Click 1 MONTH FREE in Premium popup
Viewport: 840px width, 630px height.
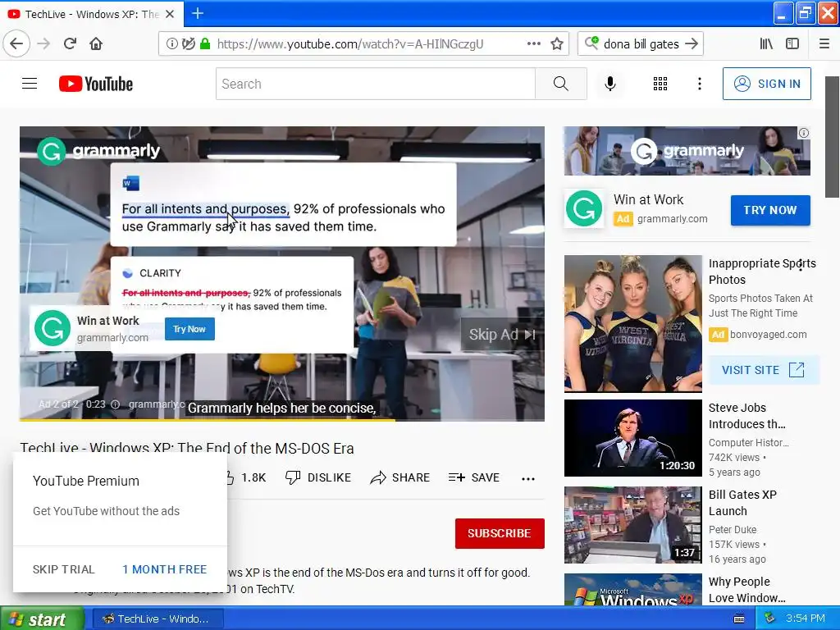click(164, 569)
